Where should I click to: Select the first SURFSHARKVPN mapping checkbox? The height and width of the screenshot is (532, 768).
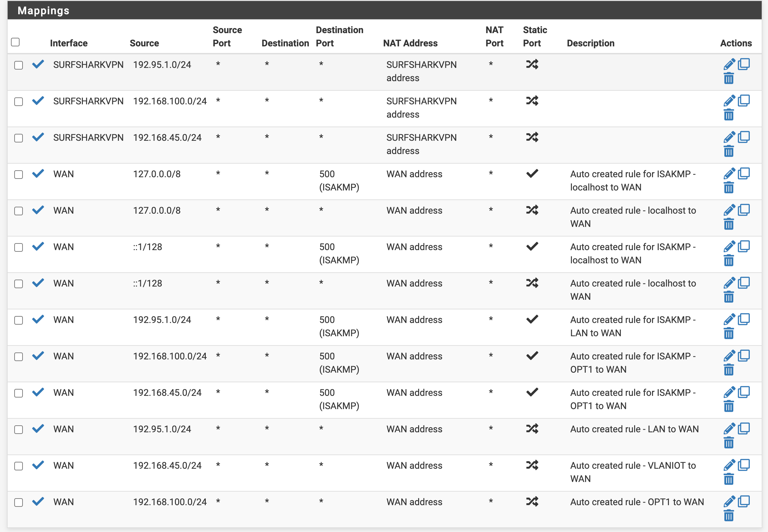coord(19,65)
